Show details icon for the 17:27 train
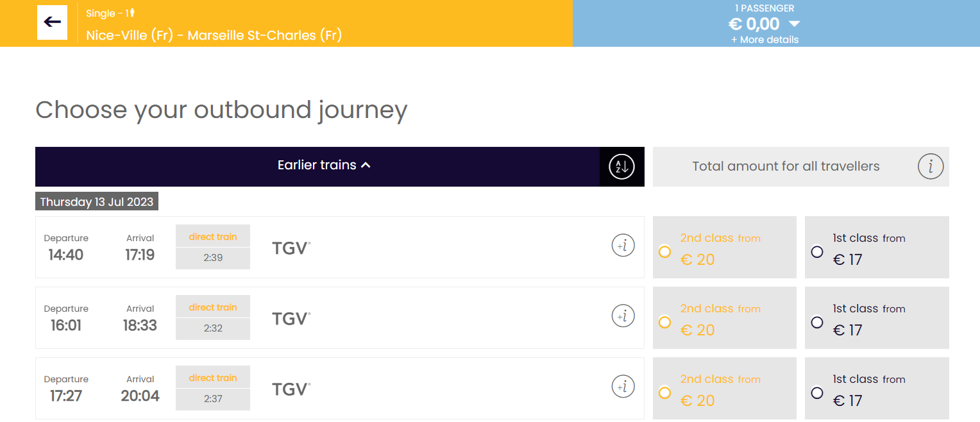The height and width of the screenshot is (422, 980). (x=623, y=386)
